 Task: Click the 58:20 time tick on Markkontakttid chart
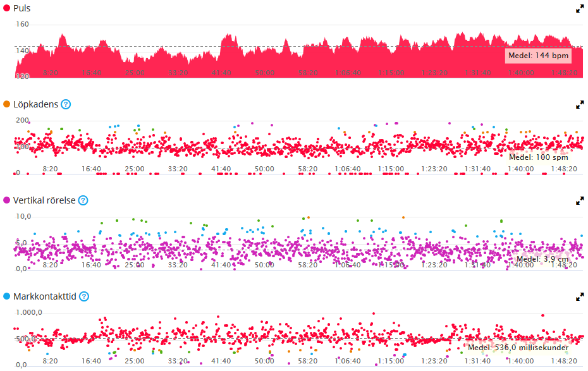[x=308, y=361]
